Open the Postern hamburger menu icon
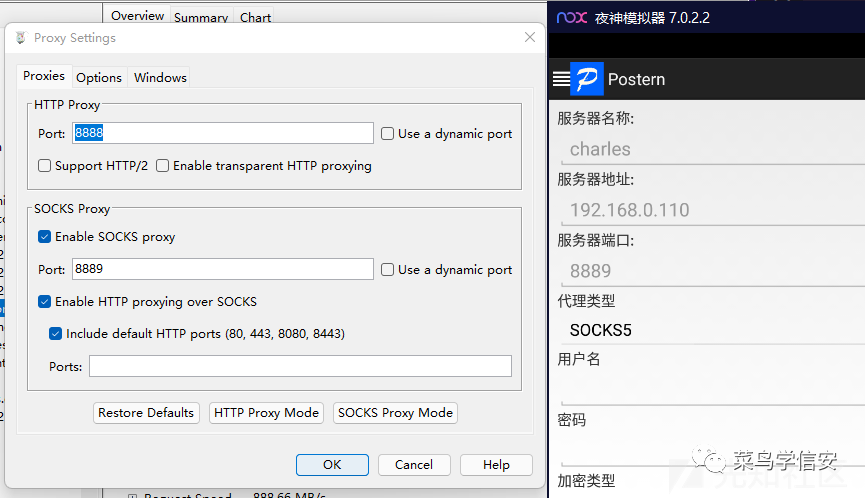 (561, 79)
